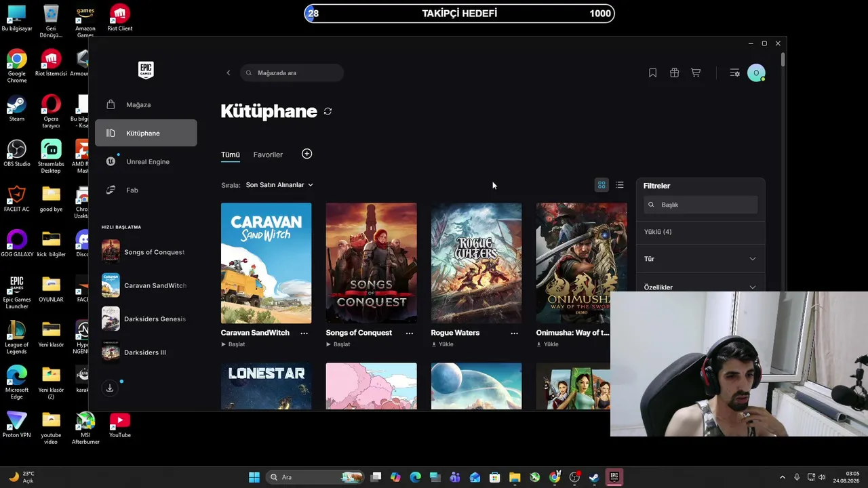The height and width of the screenshot is (488, 868).
Task: Click the launcher vertical scrollbar
Action: click(x=783, y=60)
